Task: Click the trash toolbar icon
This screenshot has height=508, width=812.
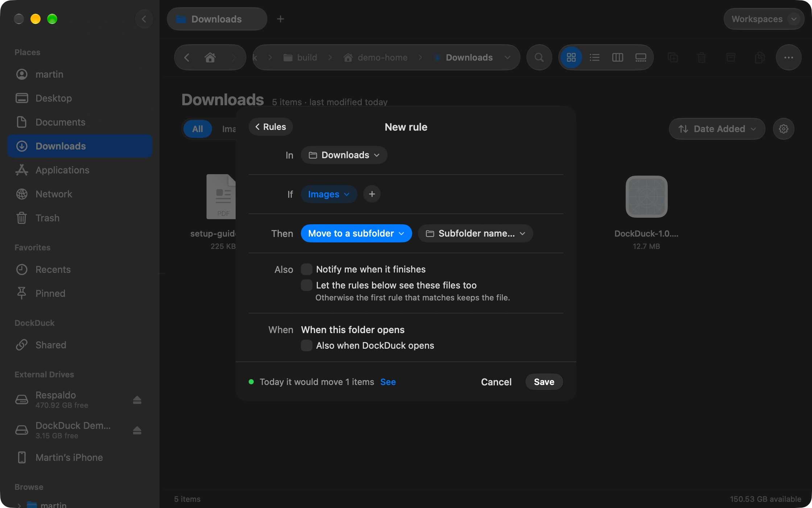Action: point(702,57)
